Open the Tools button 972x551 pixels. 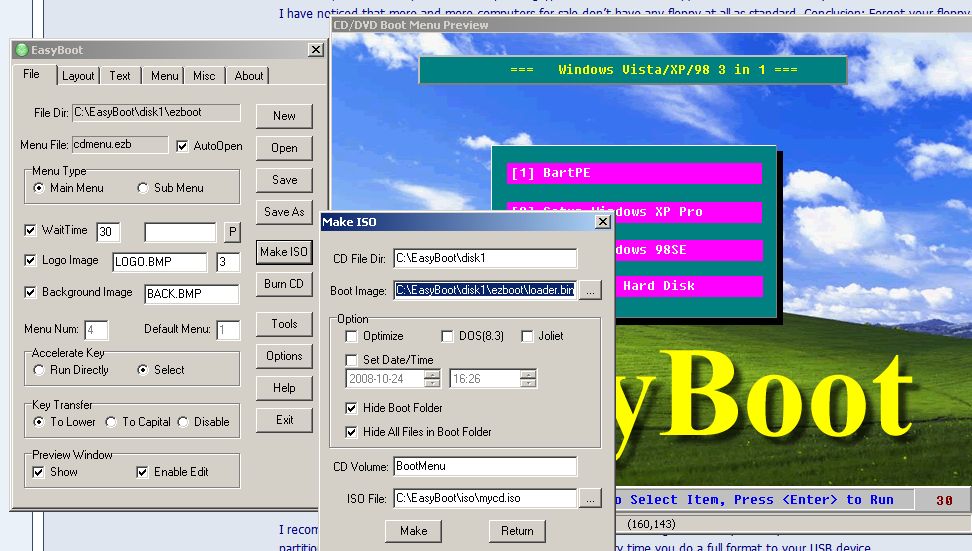click(284, 324)
